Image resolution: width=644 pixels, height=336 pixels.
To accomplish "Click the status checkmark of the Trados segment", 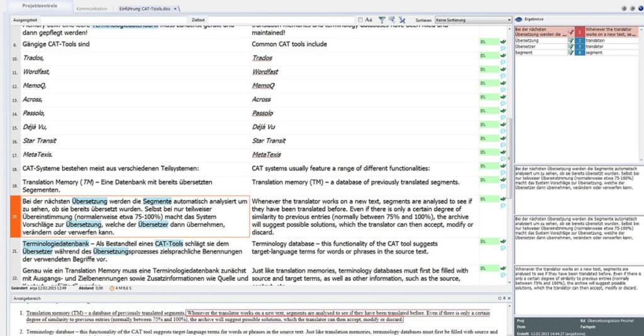I will (503, 55).
